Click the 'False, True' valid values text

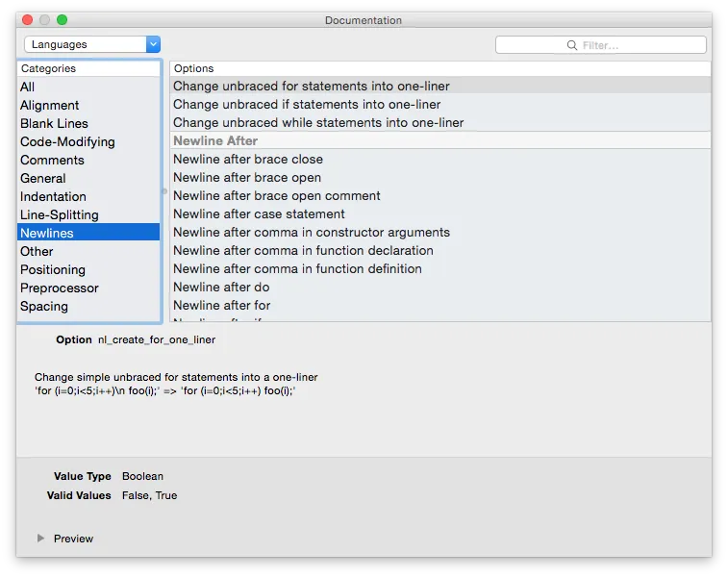coord(149,495)
